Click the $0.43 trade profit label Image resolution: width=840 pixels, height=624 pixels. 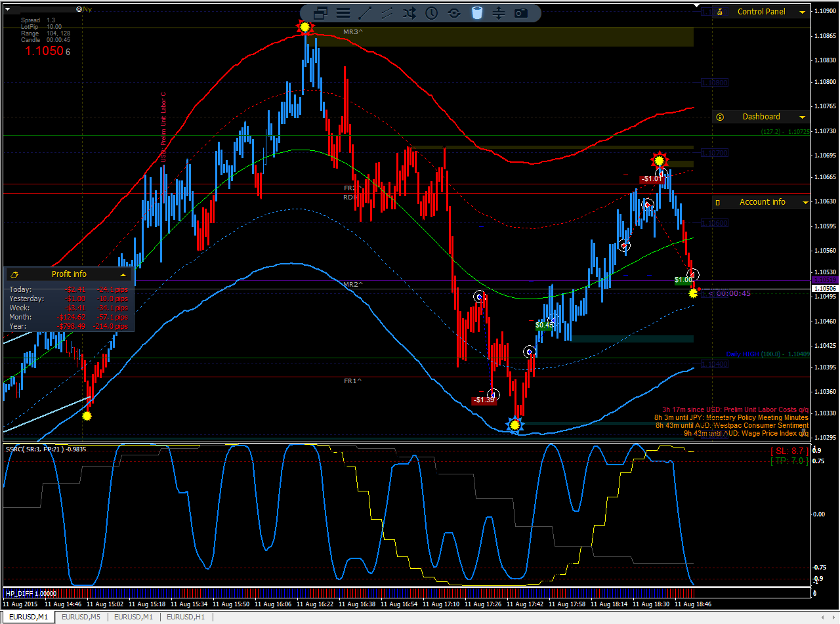click(x=544, y=325)
